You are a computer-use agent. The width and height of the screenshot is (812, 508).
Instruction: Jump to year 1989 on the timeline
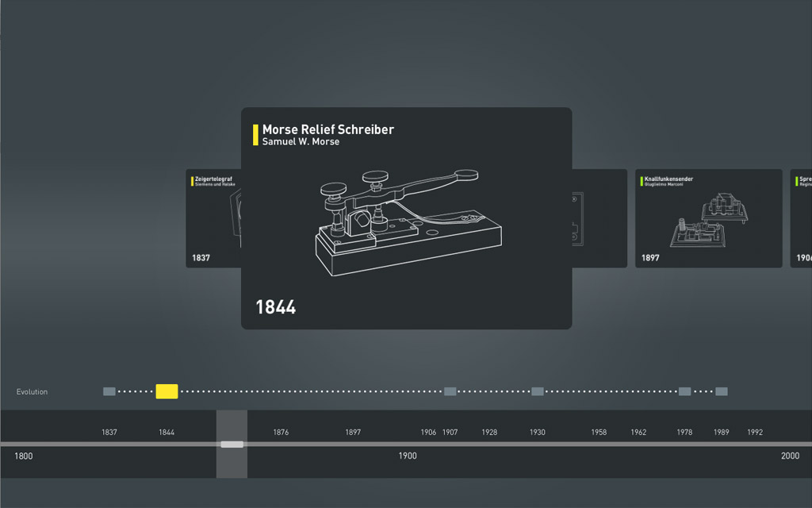click(x=722, y=432)
